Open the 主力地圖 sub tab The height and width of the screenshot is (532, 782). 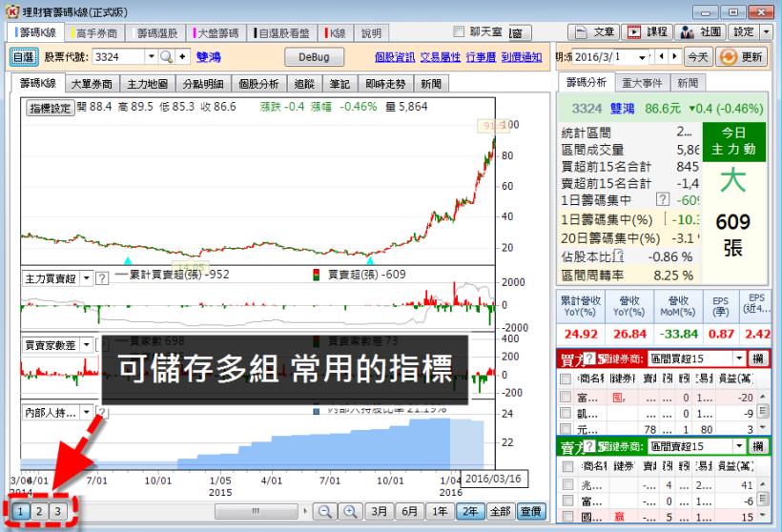click(x=147, y=84)
